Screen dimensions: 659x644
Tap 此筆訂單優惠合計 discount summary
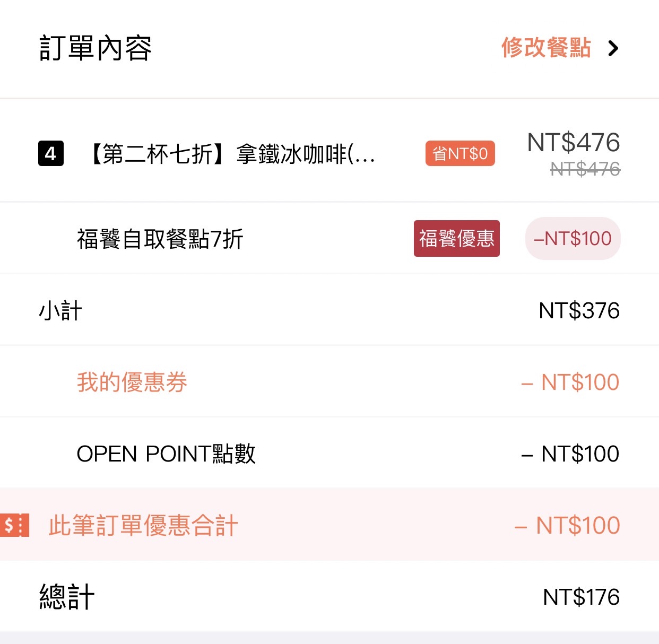tap(143, 525)
